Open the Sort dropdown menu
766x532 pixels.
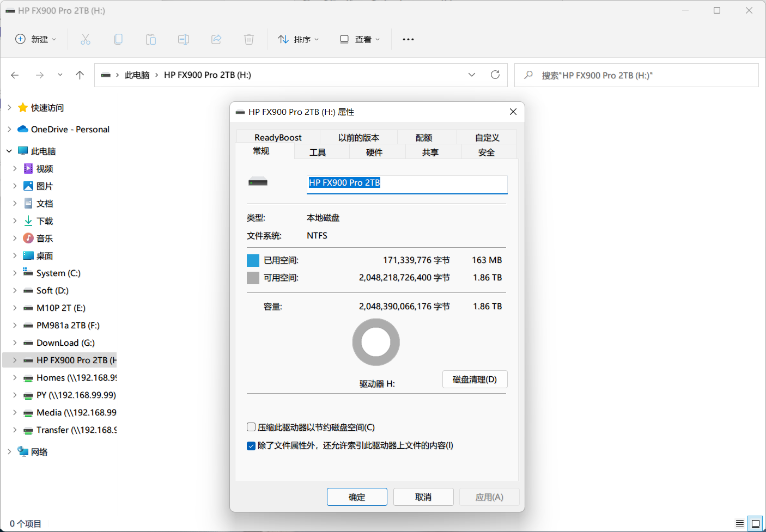tap(299, 39)
